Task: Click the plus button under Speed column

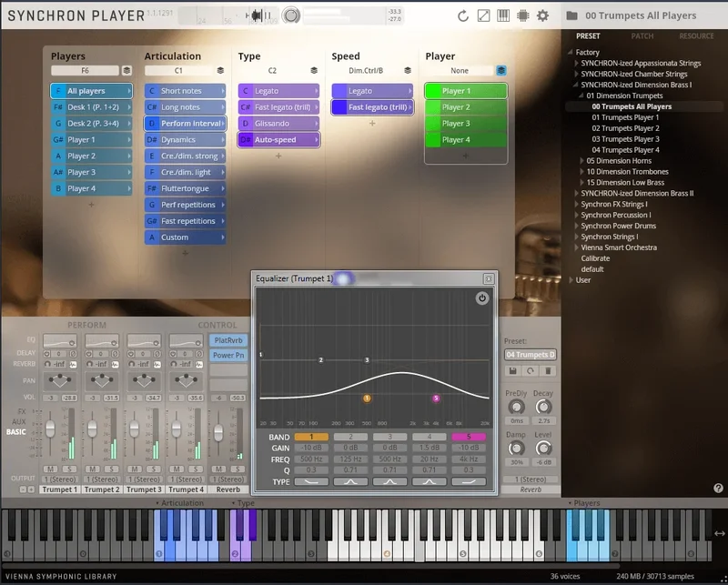Action: pos(372,124)
